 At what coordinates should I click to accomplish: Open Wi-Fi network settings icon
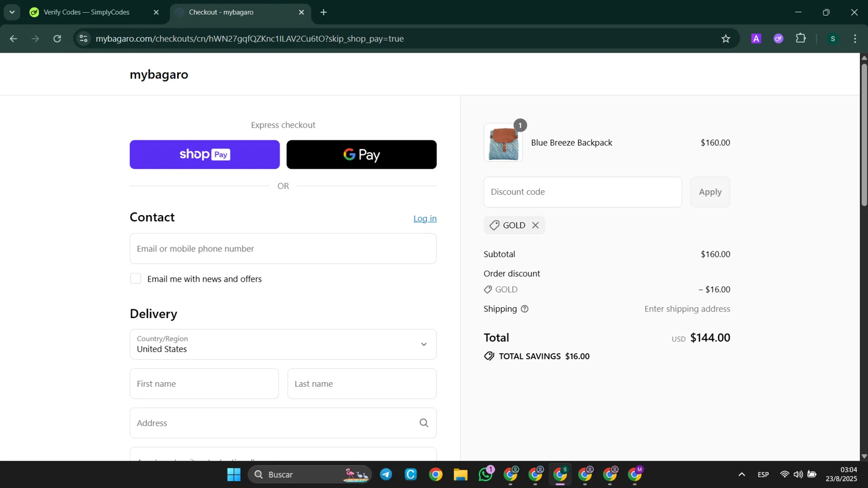(784, 475)
